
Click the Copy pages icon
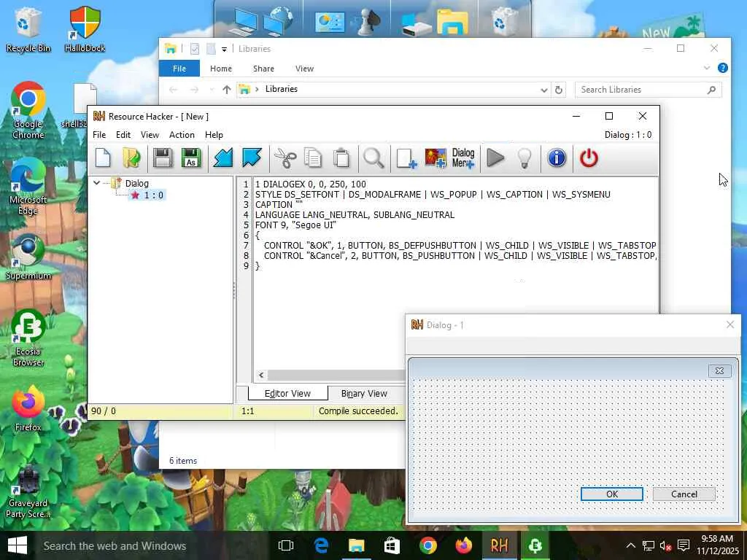pos(313,158)
